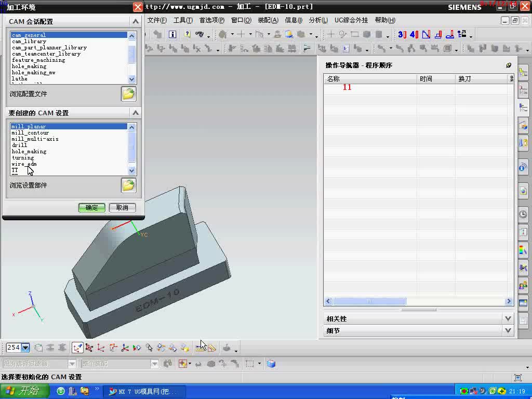
Task: Click topmost navigator icon in right sidebar
Action: (x=523, y=73)
